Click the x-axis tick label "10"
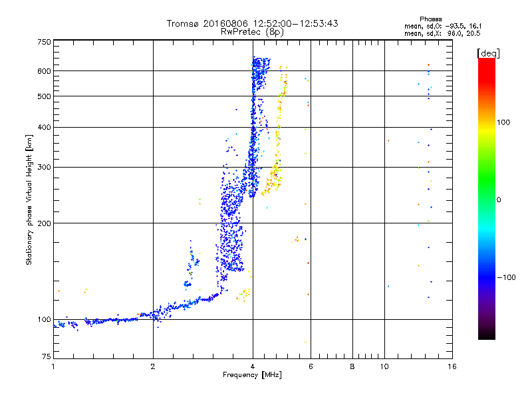Screen dimensions: 532x399 click(x=384, y=366)
